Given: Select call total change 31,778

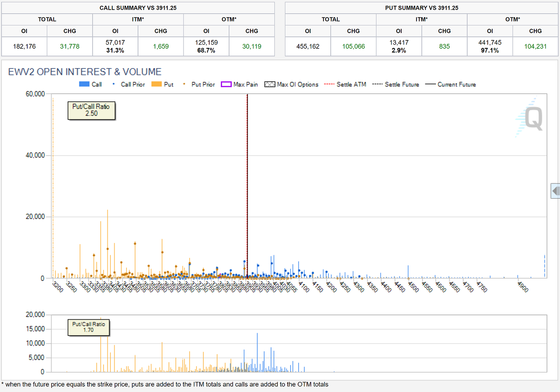Looking at the screenshot, I should click(70, 47).
